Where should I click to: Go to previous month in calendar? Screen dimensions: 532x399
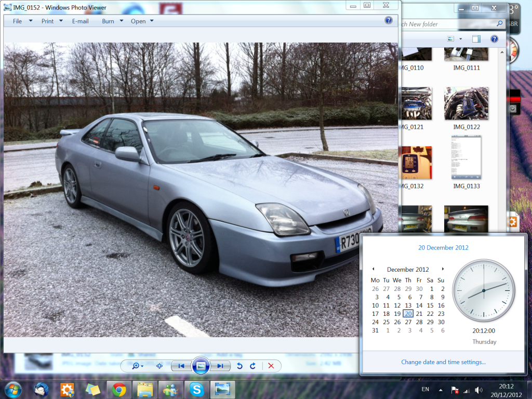point(373,269)
